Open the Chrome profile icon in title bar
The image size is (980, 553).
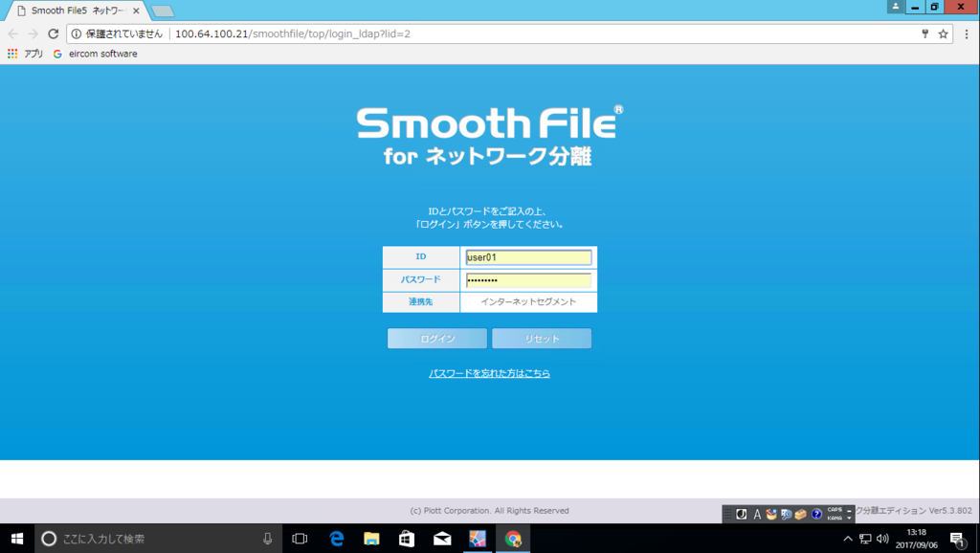[x=894, y=8]
